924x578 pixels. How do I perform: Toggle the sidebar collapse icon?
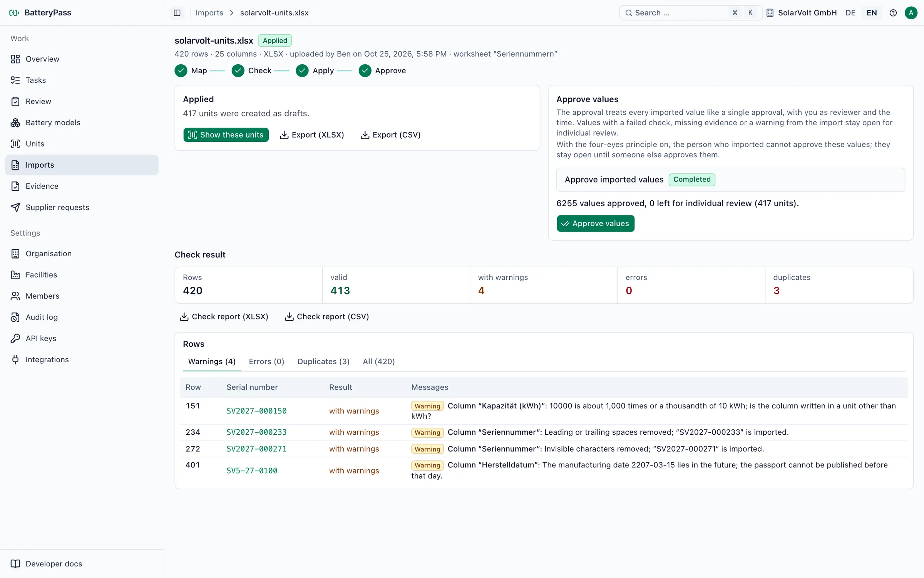[177, 13]
